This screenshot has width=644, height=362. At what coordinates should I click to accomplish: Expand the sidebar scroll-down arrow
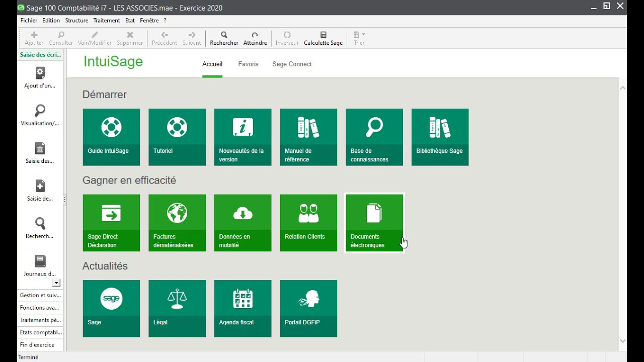56,283
